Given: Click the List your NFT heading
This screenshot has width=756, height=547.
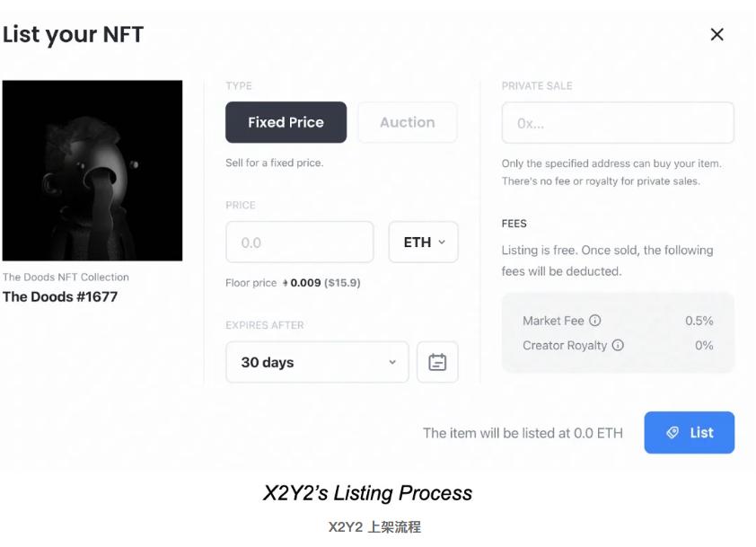Looking at the screenshot, I should click(73, 35).
